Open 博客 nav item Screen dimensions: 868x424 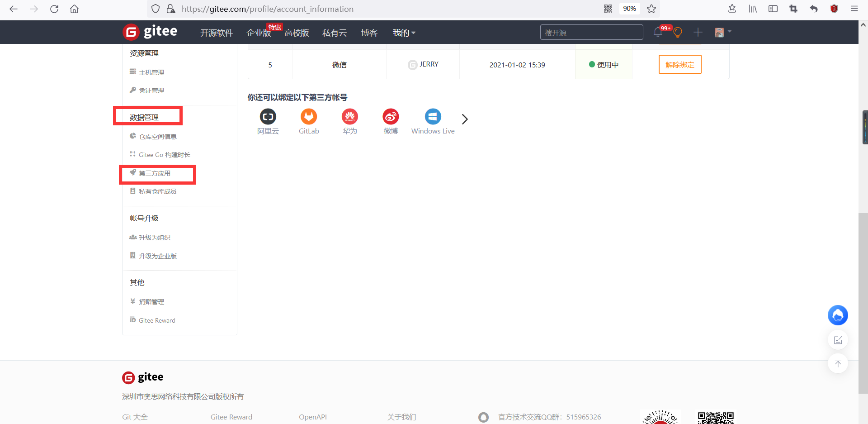(x=369, y=33)
